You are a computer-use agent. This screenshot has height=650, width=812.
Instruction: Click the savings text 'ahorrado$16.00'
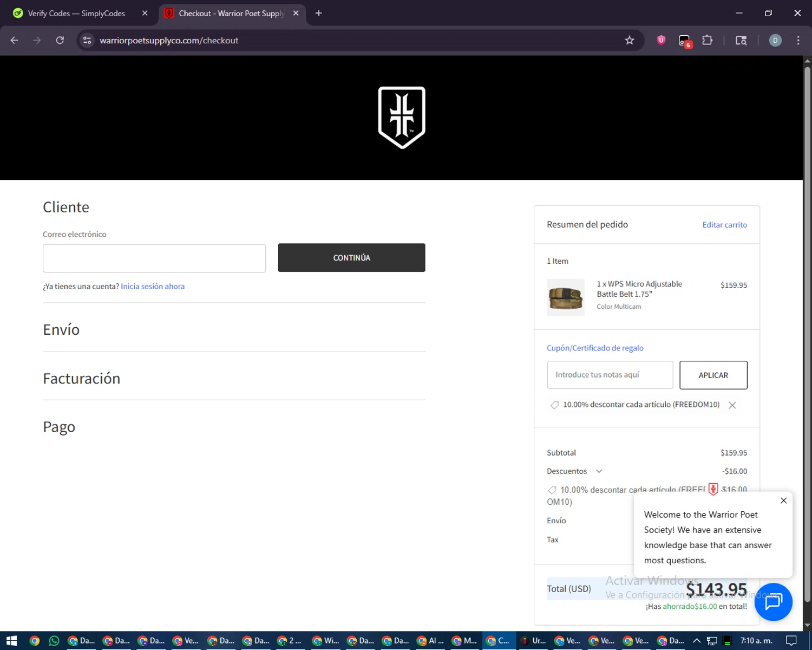(690, 607)
